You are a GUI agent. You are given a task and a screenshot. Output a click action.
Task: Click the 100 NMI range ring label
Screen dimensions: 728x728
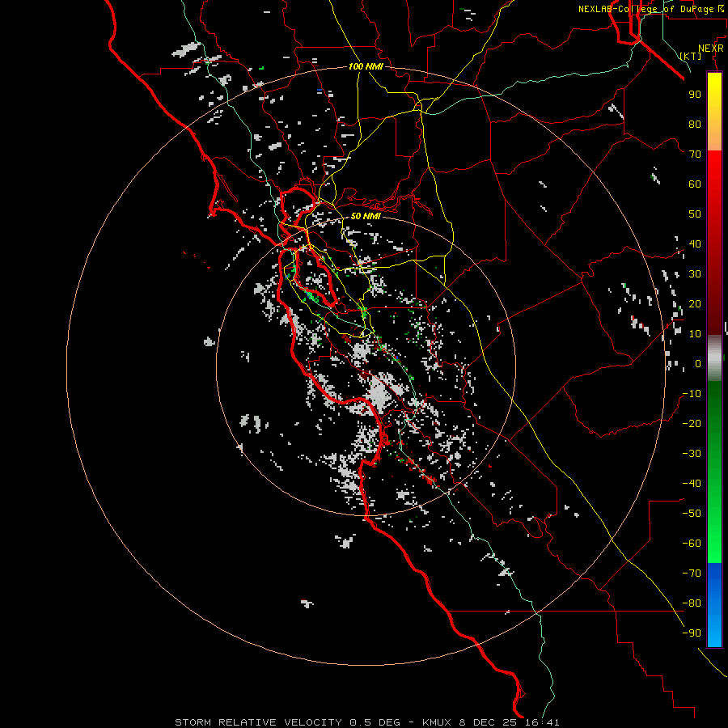(x=366, y=66)
